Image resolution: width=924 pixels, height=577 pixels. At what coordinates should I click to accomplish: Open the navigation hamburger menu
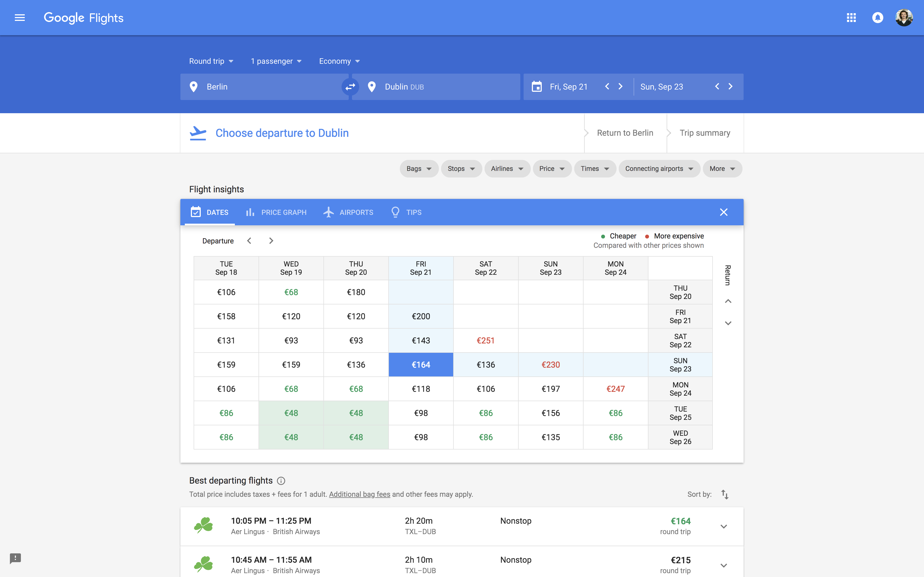[x=20, y=18]
